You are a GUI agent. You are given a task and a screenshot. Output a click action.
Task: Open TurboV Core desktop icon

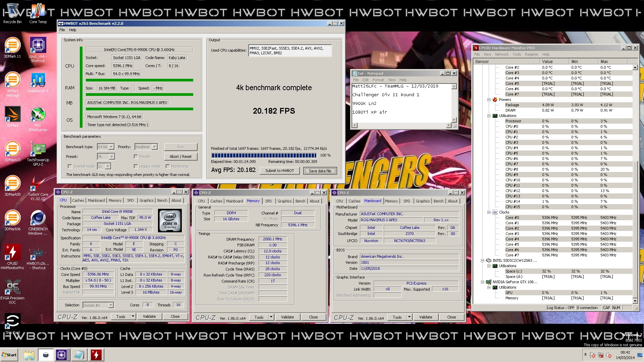coord(38,188)
